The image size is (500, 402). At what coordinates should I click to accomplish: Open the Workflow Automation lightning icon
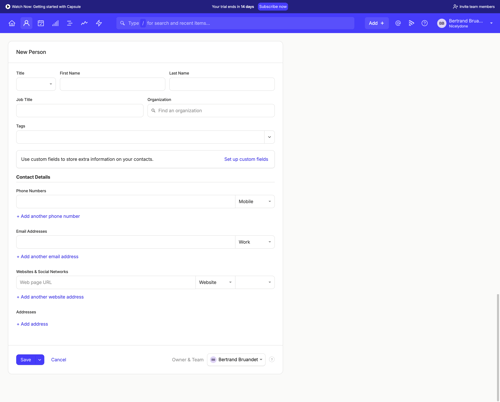point(99,23)
